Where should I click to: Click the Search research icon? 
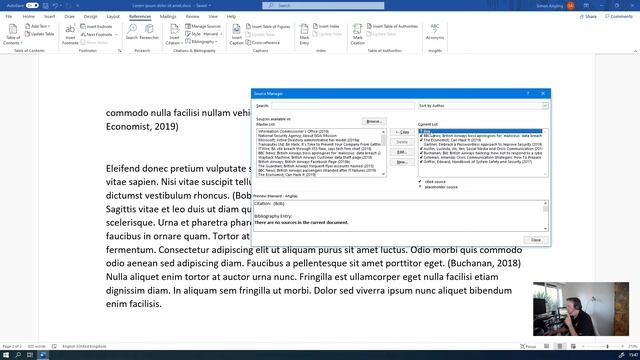131,32
